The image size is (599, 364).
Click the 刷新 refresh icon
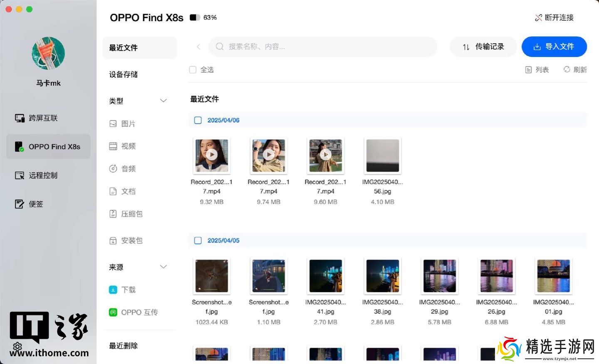coord(567,69)
